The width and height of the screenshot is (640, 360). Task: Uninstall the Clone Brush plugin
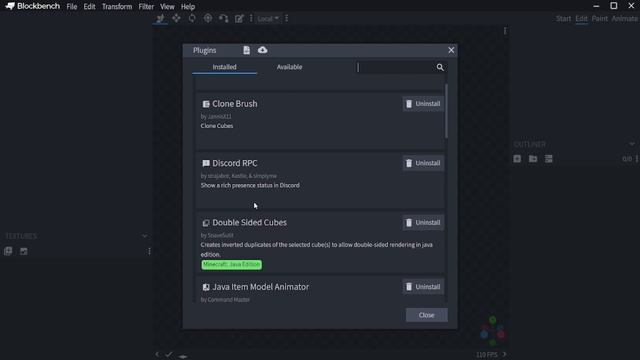point(423,104)
